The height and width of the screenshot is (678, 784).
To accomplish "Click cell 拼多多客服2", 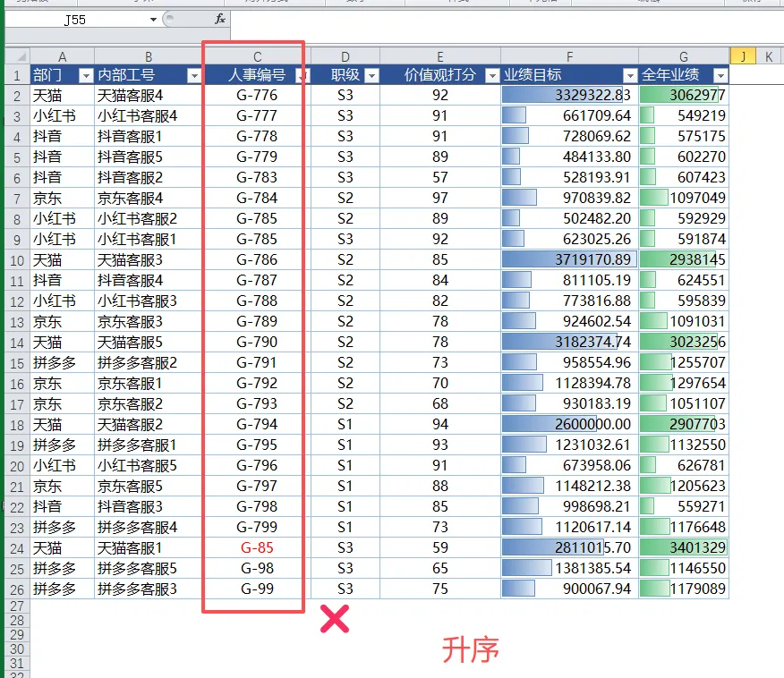I will [x=148, y=363].
